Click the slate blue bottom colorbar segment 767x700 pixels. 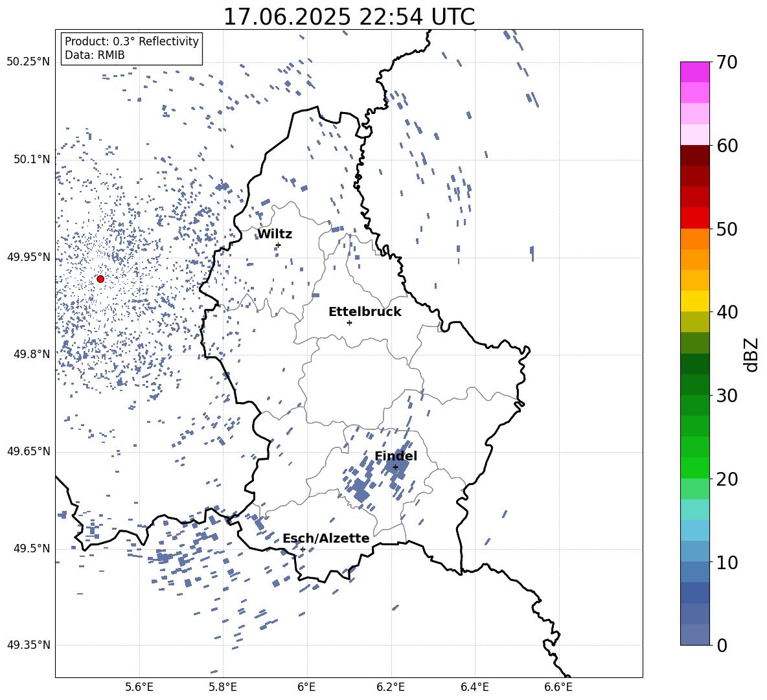(694, 635)
